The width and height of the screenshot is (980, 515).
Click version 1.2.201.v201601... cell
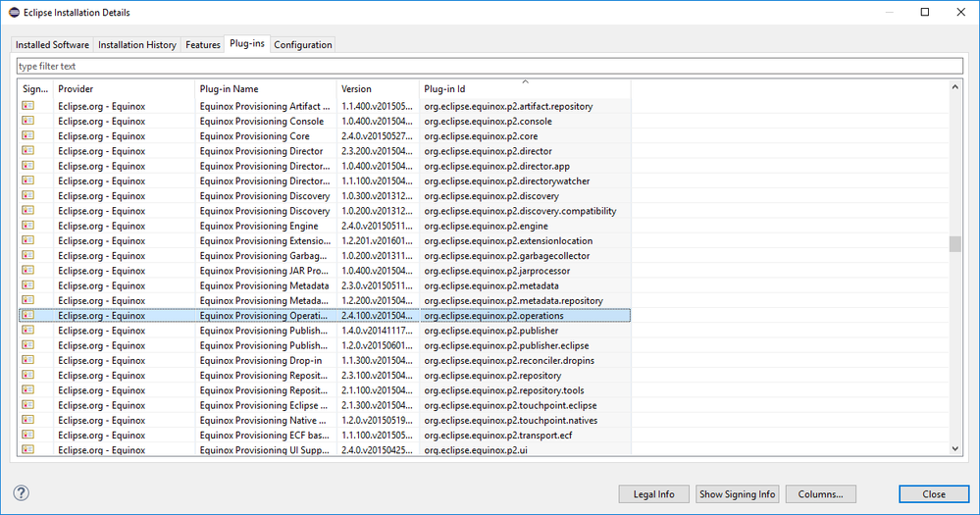pyautogui.click(x=377, y=241)
